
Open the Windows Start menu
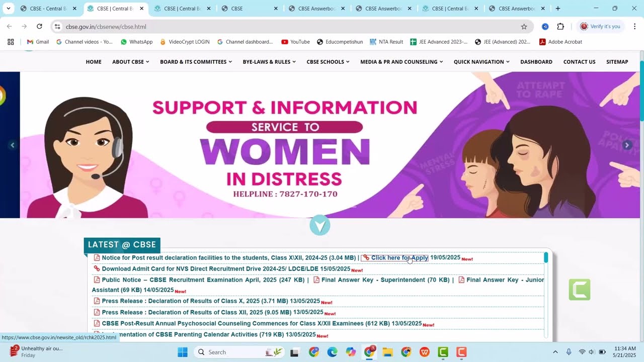tap(182, 352)
